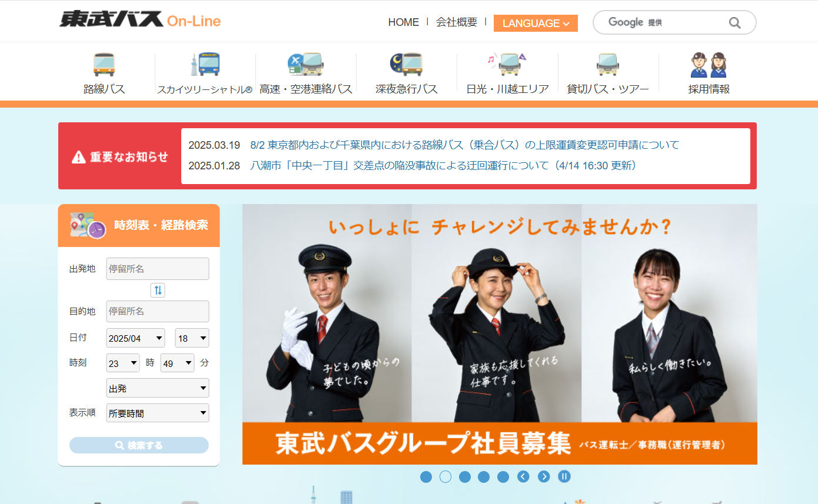Go to the HOME page
Viewport: 818px width, 504px height.
click(404, 22)
